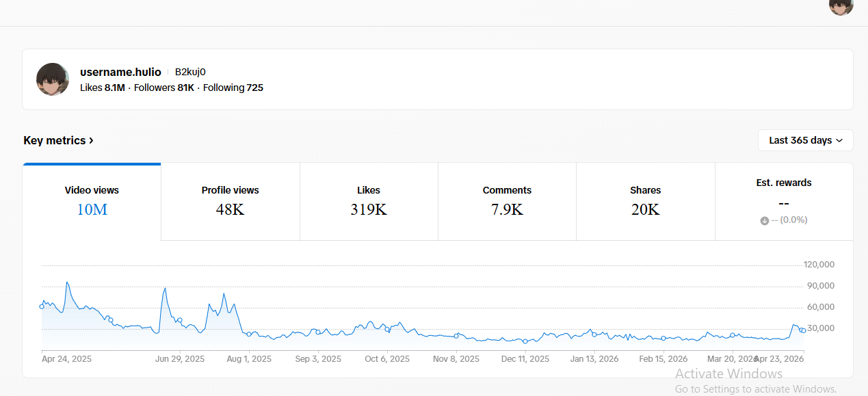The height and width of the screenshot is (396, 868).
Task: Click the down-arrow icon under Est. rewards
Action: 764,220
